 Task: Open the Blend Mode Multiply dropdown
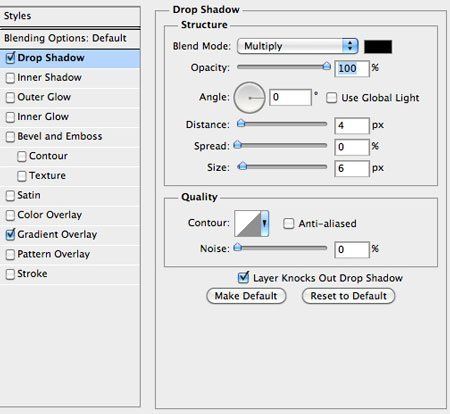coord(297,46)
